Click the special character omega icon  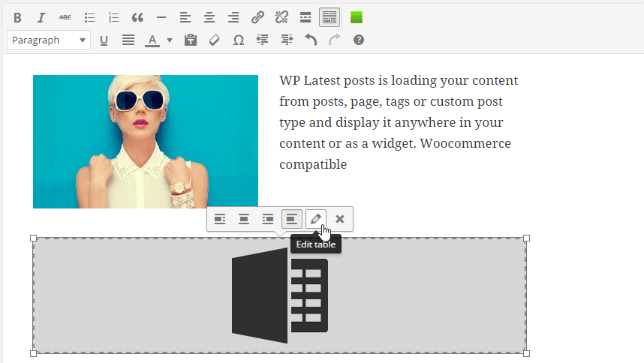239,40
